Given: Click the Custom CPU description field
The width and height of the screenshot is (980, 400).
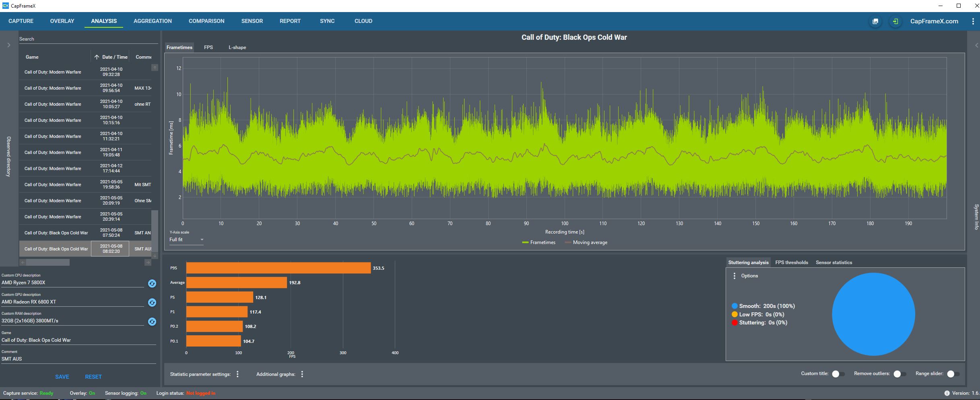Looking at the screenshot, I should tap(72, 283).
